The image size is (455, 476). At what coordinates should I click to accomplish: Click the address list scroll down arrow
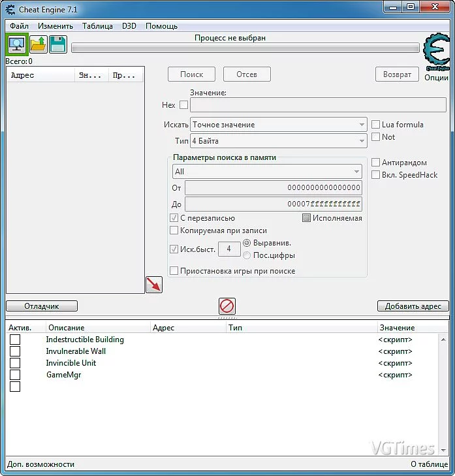[x=443, y=450]
